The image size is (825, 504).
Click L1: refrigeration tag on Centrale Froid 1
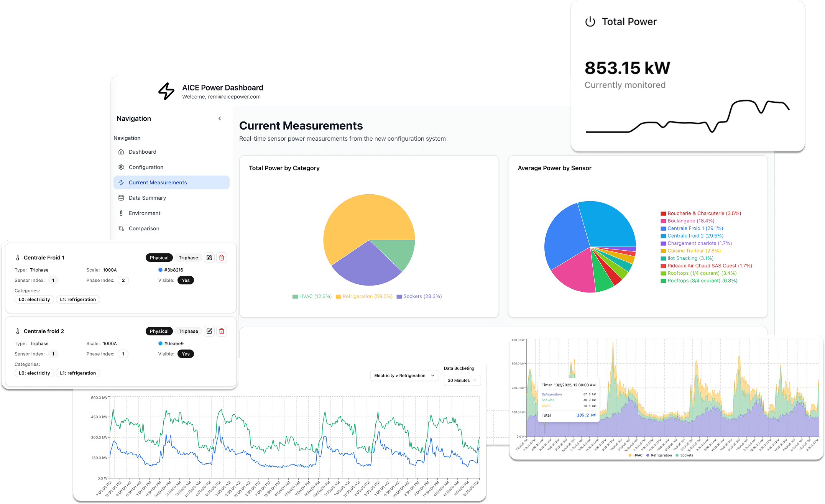78,299
